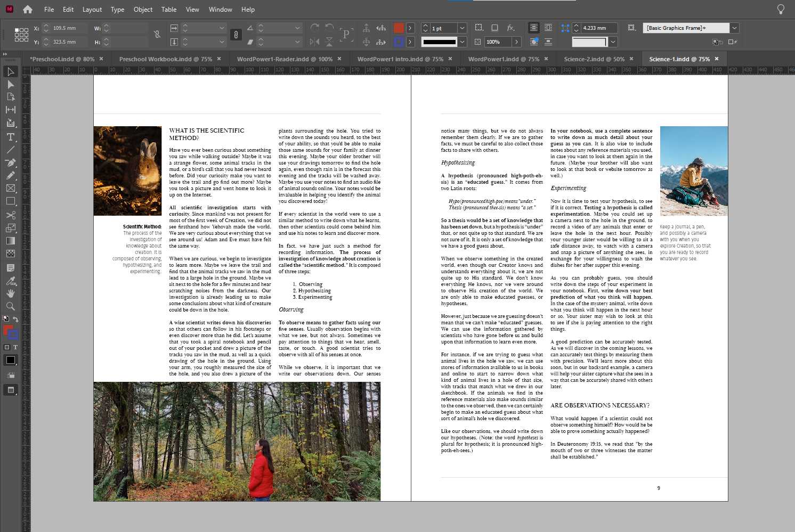The height and width of the screenshot is (532, 795).
Task: Click the Flip Horizontal icon
Action: coord(315,42)
